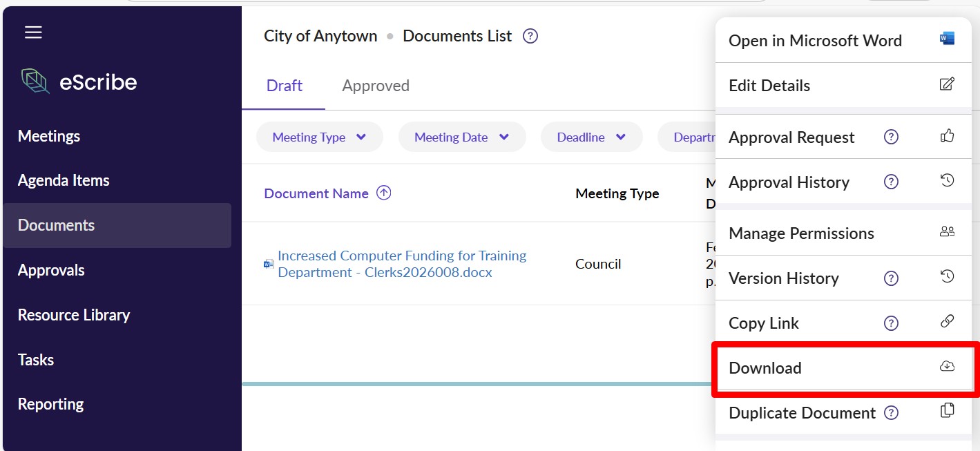Click the hamburger menu icon in sidebar
The height and width of the screenshot is (451, 980).
[33, 32]
